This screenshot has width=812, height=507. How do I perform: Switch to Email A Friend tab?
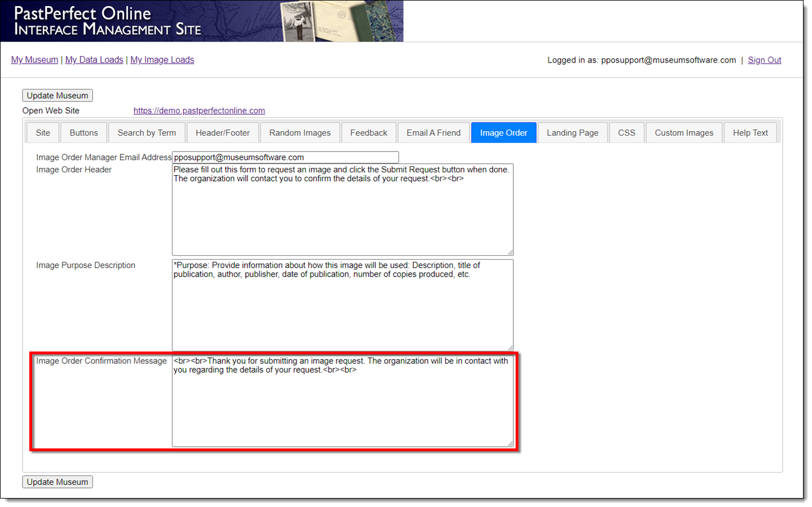[433, 133]
